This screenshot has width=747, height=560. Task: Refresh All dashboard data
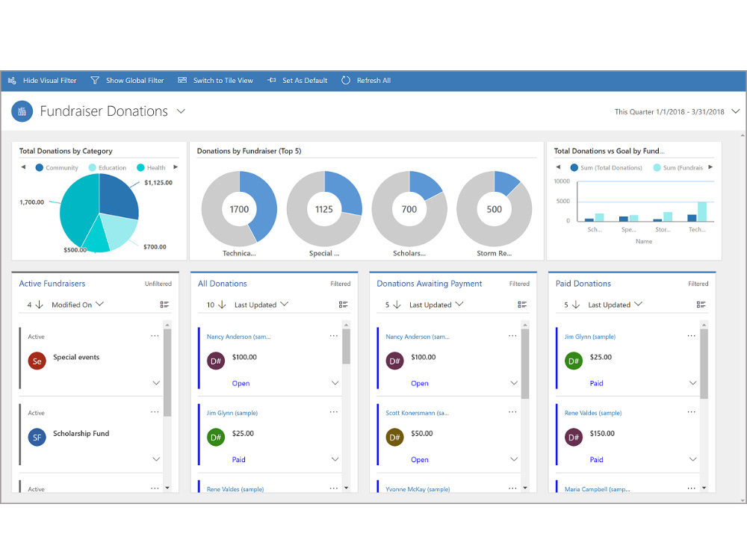coord(366,81)
